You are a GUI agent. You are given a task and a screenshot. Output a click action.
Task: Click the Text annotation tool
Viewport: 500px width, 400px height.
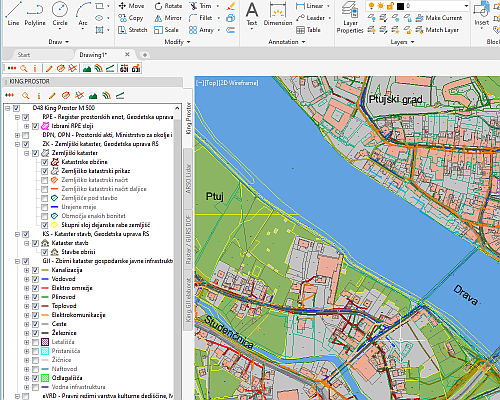tap(252, 14)
